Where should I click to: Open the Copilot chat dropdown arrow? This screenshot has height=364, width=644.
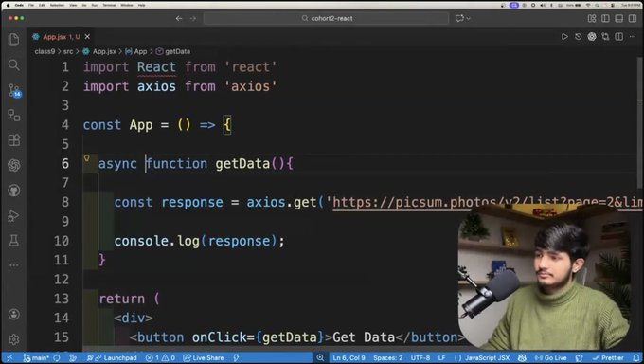tap(468, 19)
